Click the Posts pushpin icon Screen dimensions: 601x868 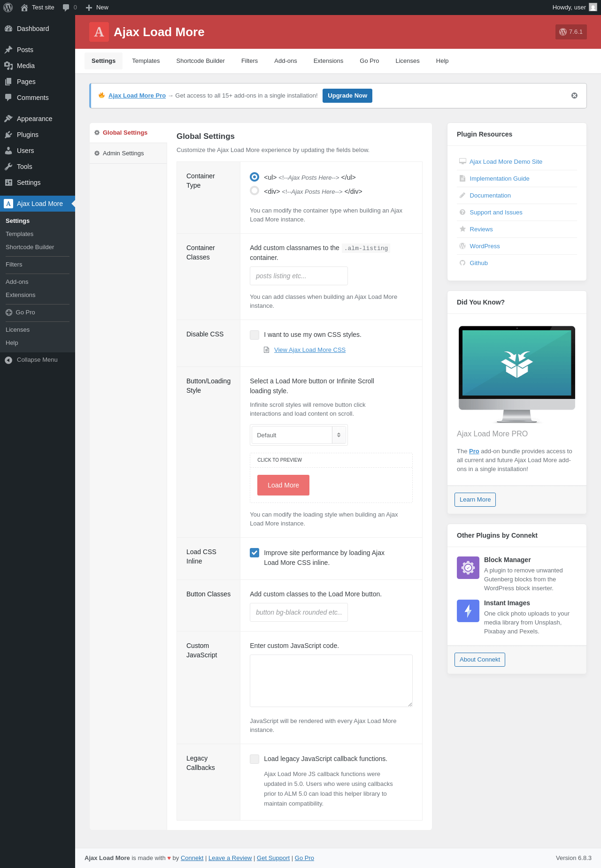pos(8,50)
